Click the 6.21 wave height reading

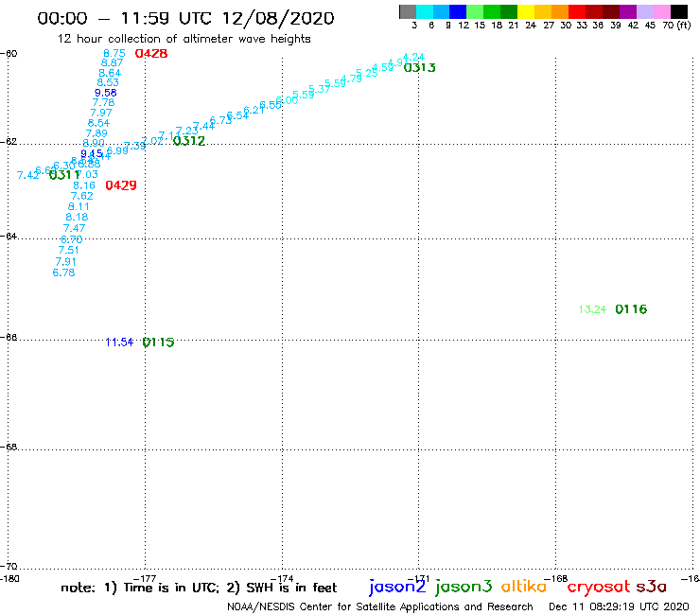[x=254, y=110]
